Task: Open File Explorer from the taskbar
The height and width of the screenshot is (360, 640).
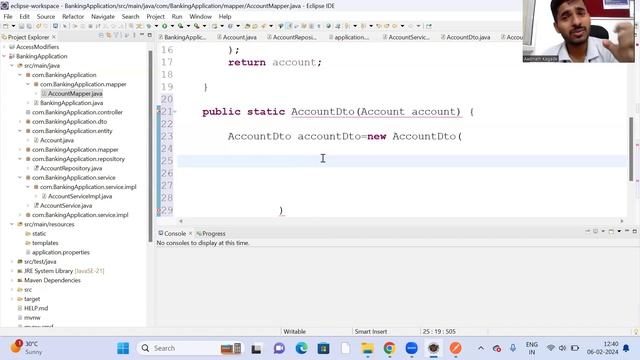Action: (x=367, y=348)
